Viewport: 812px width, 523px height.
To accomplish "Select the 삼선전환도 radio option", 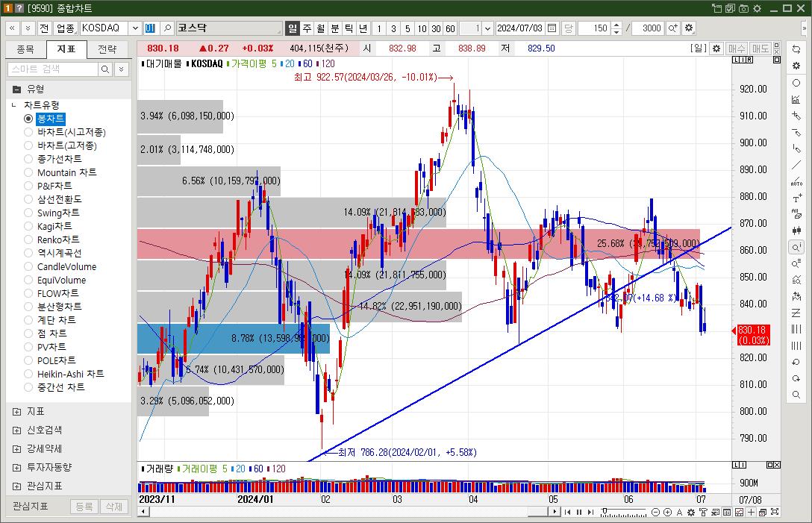I will pos(28,199).
